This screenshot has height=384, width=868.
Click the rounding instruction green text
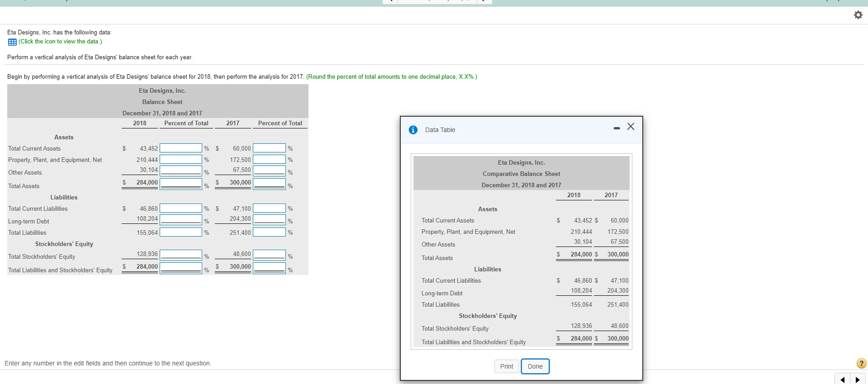pos(392,76)
